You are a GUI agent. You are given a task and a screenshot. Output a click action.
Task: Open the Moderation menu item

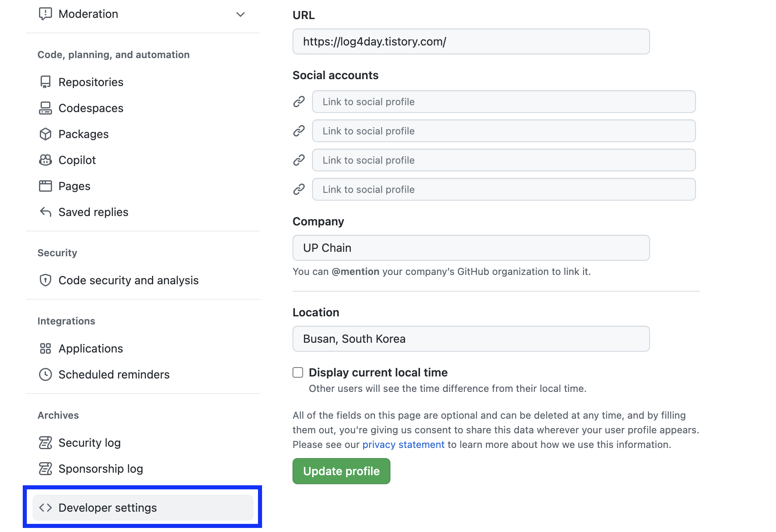coord(88,14)
